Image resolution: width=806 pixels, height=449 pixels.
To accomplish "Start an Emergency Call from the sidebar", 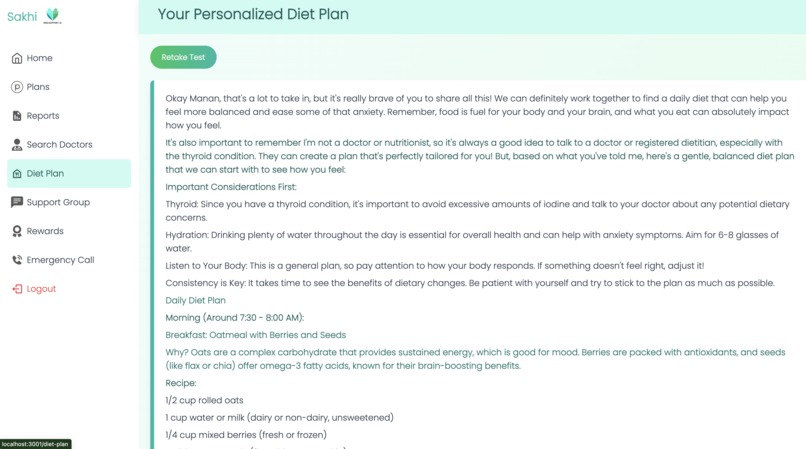I will point(69,260).
